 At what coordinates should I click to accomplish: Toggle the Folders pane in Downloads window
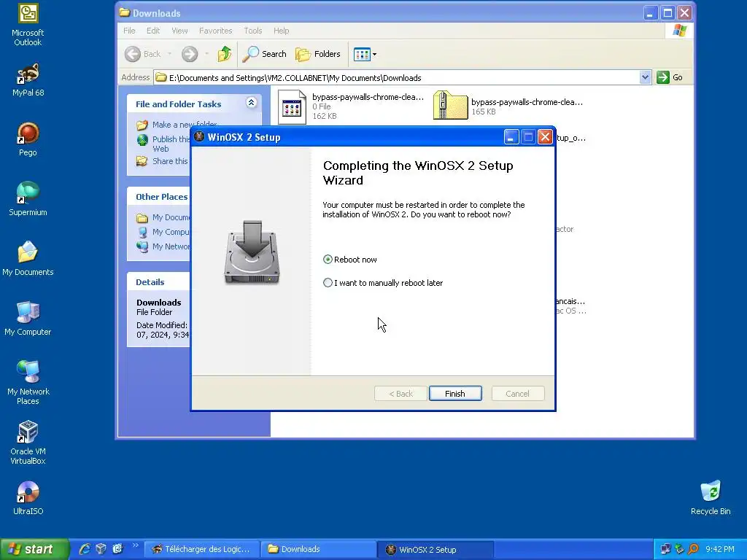[x=318, y=54]
